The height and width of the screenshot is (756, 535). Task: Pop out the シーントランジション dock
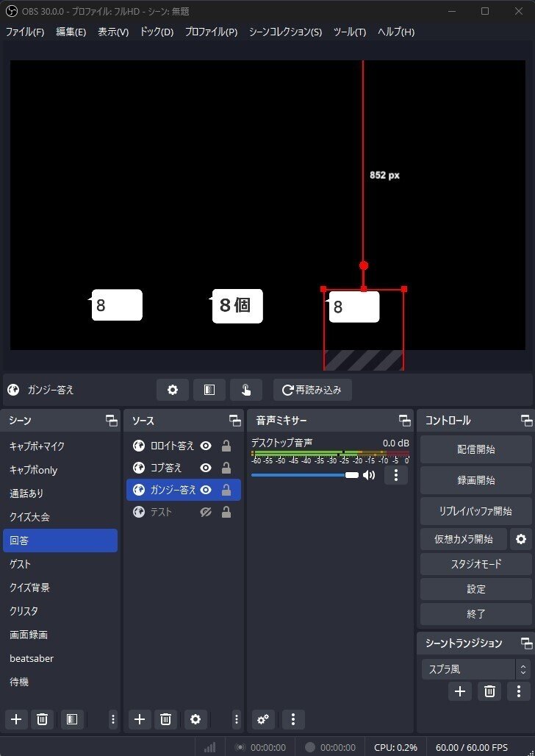click(x=527, y=643)
